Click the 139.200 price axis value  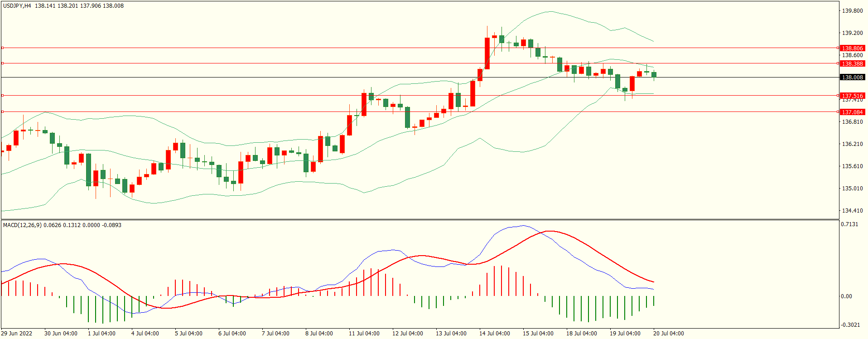pos(852,33)
